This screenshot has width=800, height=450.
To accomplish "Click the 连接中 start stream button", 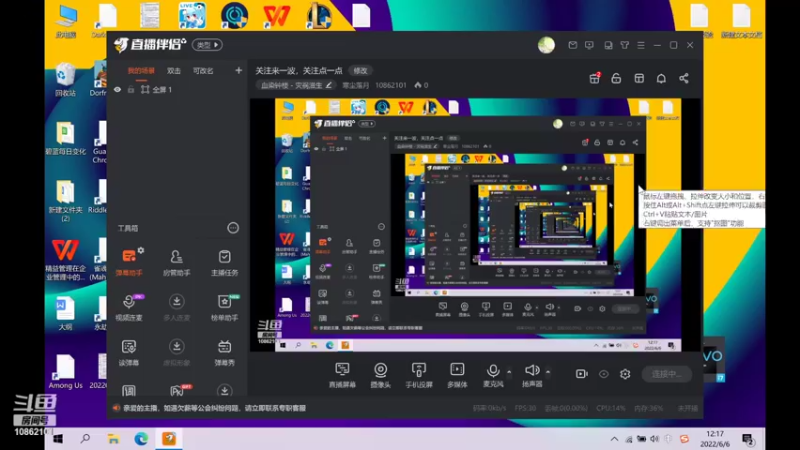I will [666, 374].
